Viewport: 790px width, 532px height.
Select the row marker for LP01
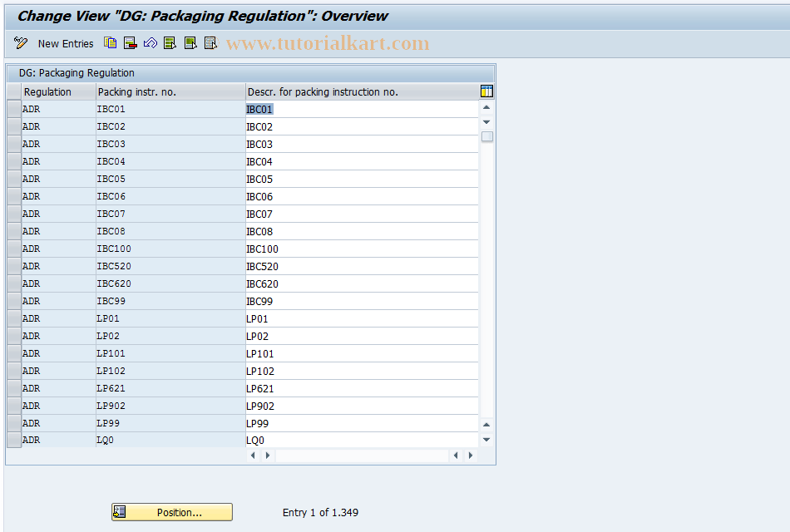click(13, 318)
